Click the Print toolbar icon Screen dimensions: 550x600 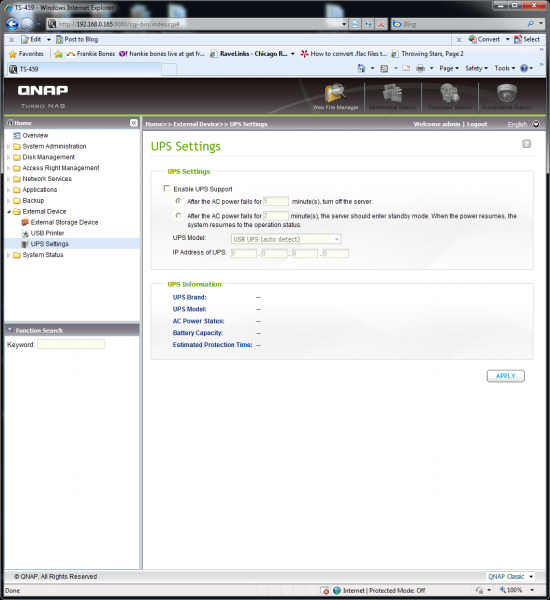(x=420, y=68)
